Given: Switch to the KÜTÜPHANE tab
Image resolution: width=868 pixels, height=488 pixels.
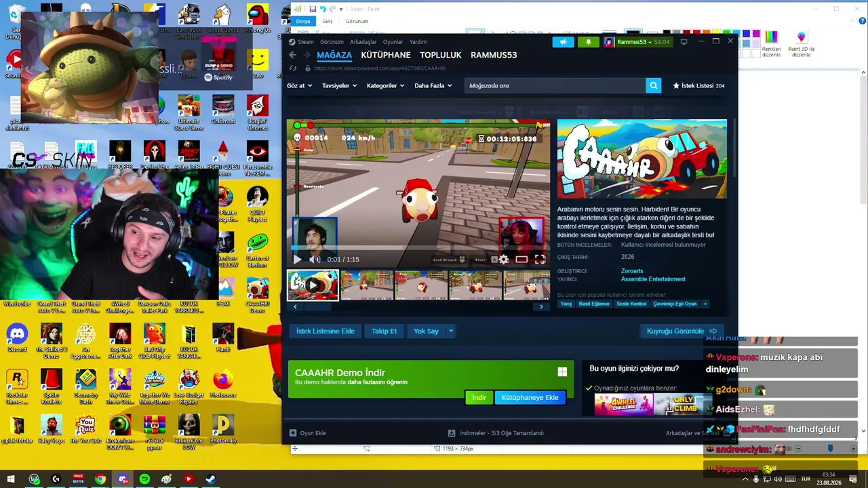Looking at the screenshot, I should click(386, 55).
